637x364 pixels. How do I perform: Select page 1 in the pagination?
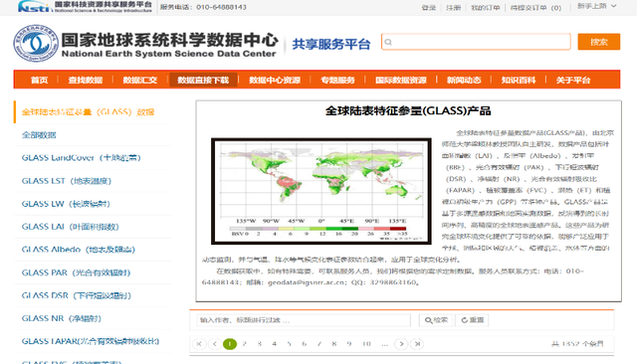point(230,344)
